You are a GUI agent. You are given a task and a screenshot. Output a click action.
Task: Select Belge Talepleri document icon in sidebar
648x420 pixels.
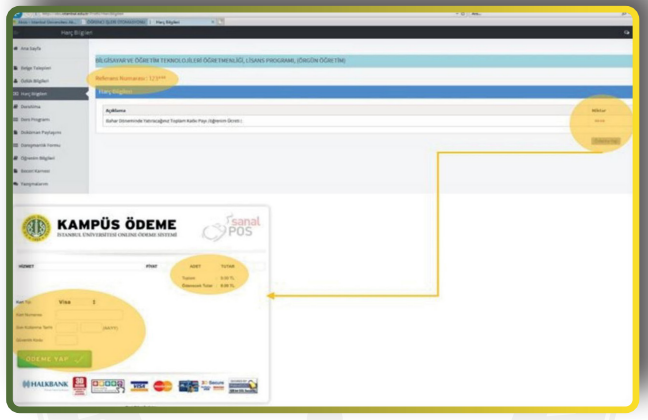click(x=16, y=68)
